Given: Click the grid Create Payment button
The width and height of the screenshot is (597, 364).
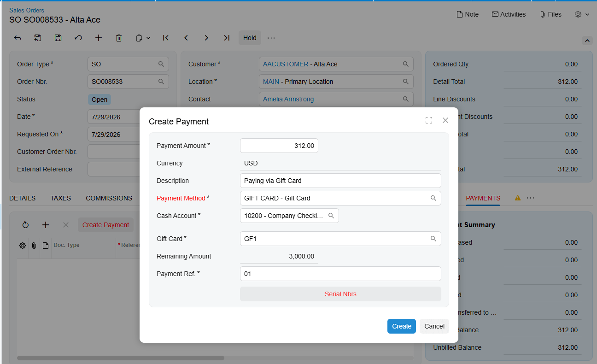Looking at the screenshot, I should 105,225.
